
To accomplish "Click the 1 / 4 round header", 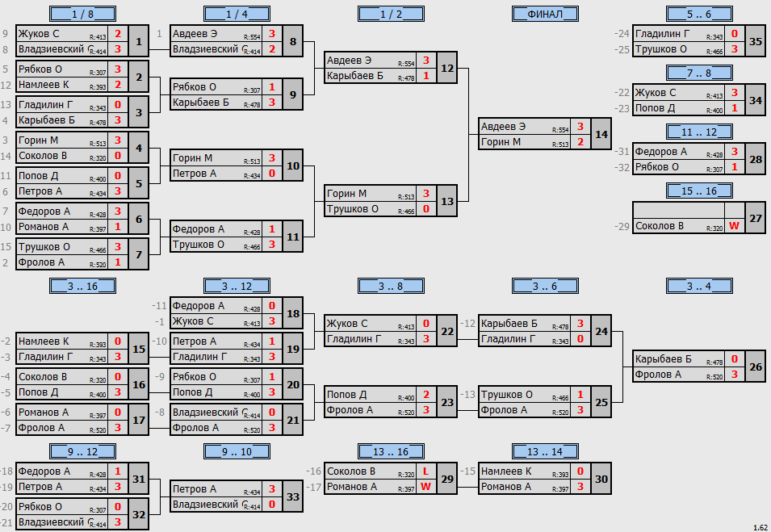I will [x=237, y=14].
